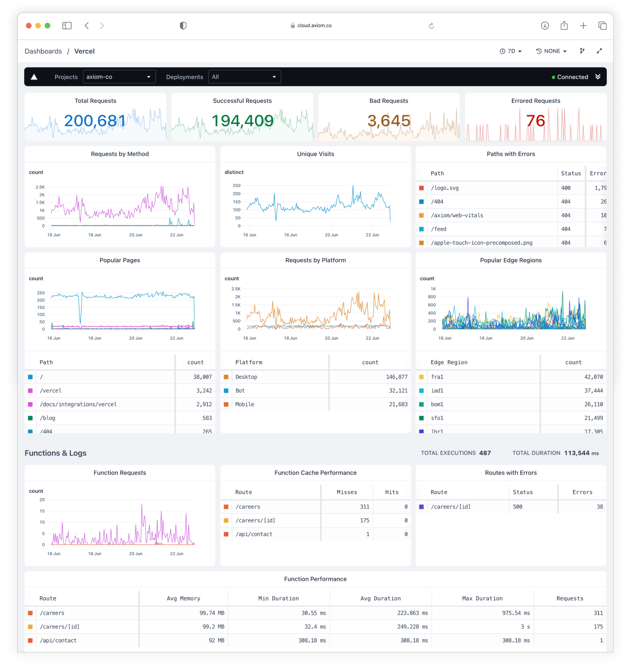631x672 pixels.
Task: Click the swatch beside Mobile platform
Action: pyautogui.click(x=226, y=405)
